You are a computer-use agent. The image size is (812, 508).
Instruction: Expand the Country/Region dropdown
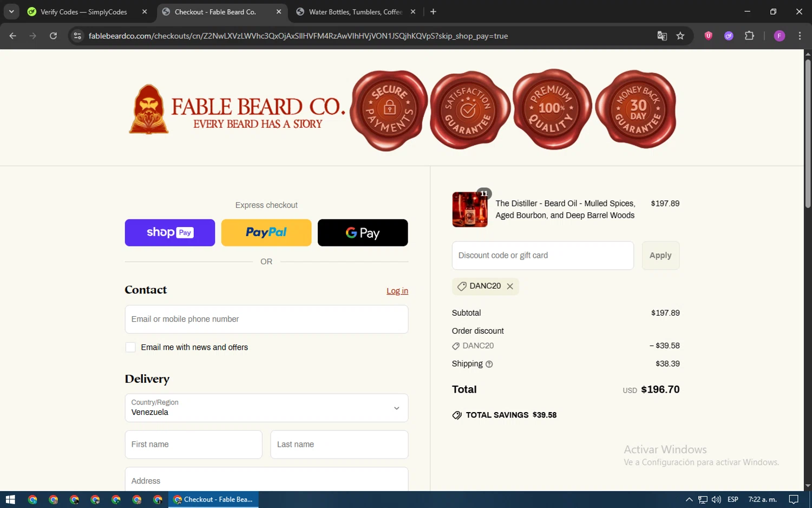click(x=266, y=408)
